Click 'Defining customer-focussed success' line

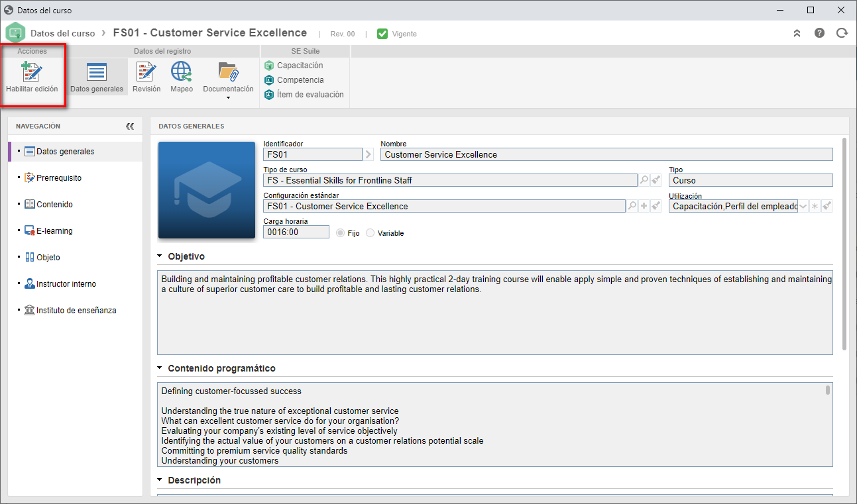click(231, 391)
